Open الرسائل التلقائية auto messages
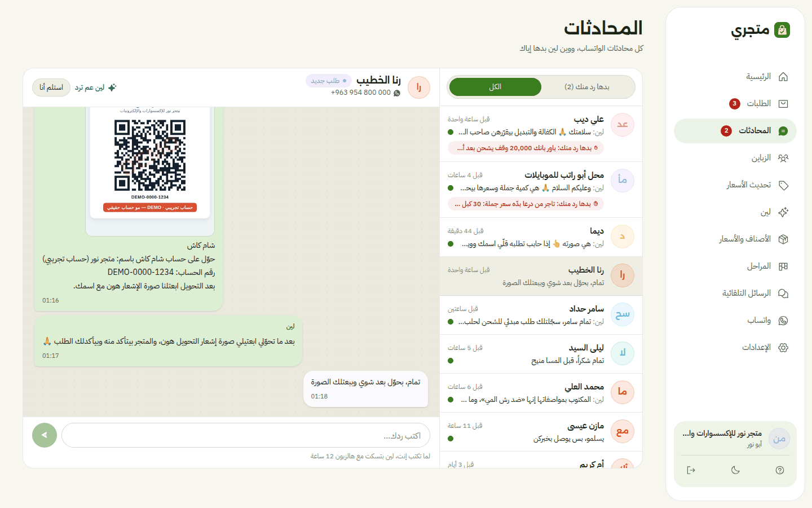Viewport: 812px width, 508px height. [x=735, y=294]
